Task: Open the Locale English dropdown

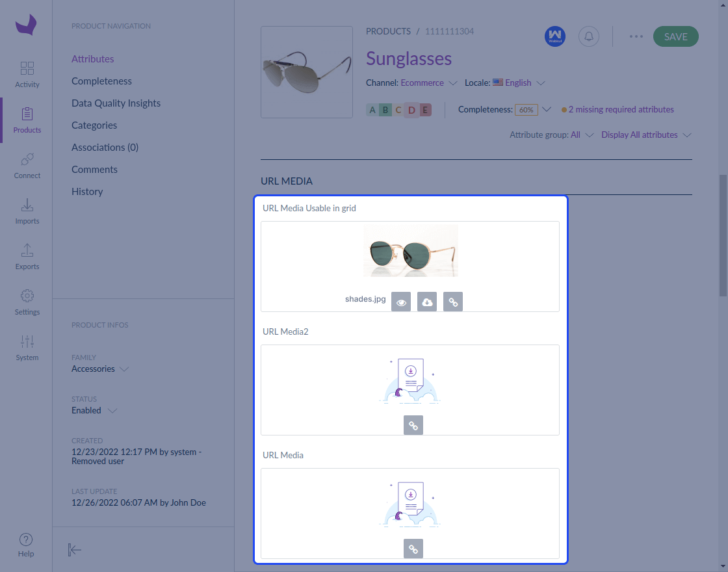Action: (519, 83)
